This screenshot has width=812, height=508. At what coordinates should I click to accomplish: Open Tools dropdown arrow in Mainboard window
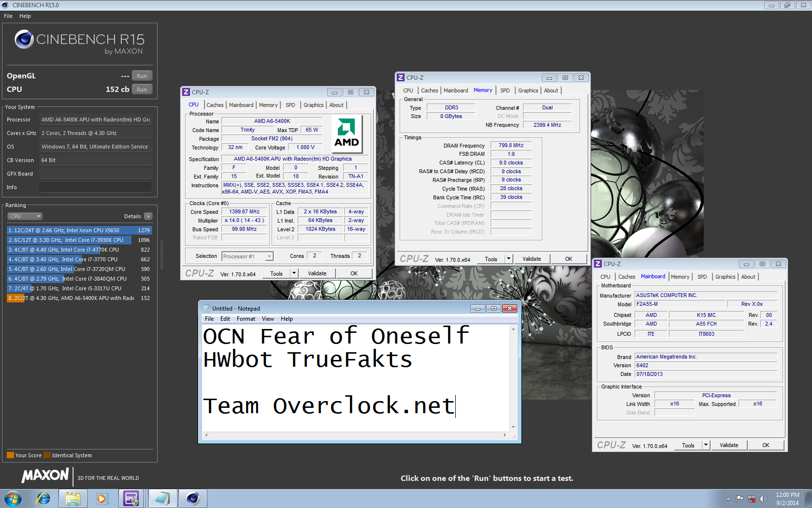(706, 445)
